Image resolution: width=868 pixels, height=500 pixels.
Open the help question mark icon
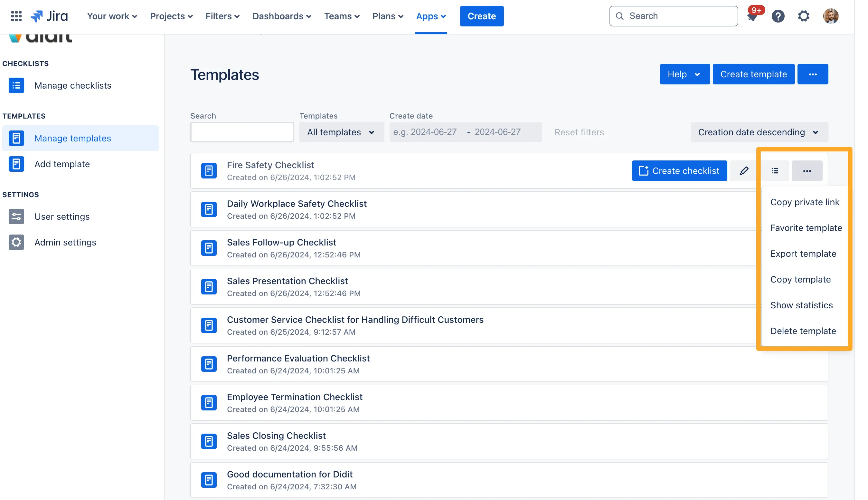pos(778,16)
